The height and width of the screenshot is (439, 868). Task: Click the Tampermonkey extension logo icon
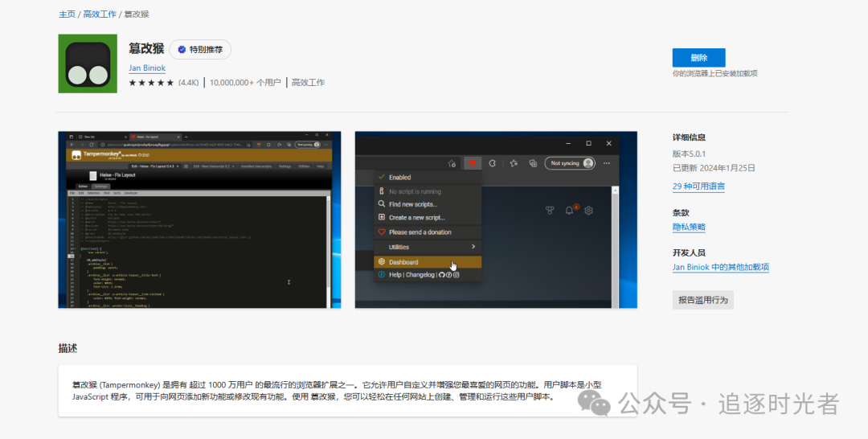tap(88, 64)
